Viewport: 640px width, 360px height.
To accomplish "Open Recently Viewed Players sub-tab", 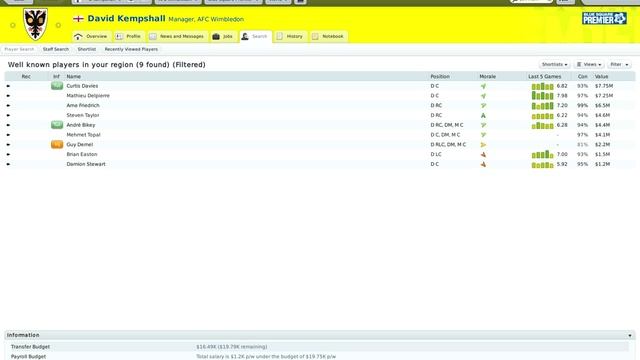I will tap(131, 49).
